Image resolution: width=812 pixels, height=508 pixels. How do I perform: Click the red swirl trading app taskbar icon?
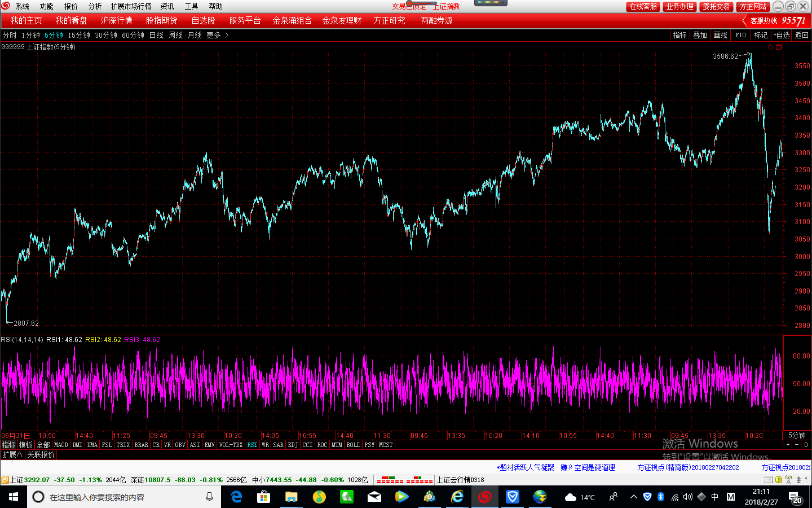pos(484,497)
